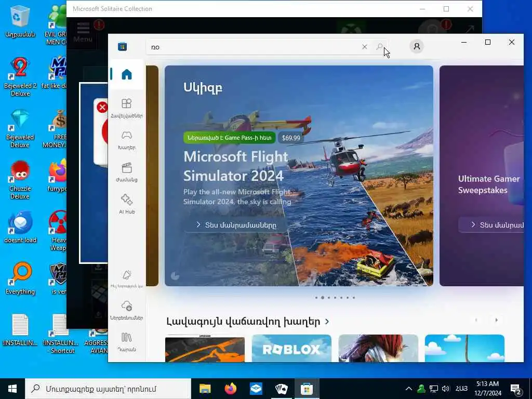This screenshot has height=399, width=532.
Task: Clear the Store search text
Action: [x=364, y=47]
